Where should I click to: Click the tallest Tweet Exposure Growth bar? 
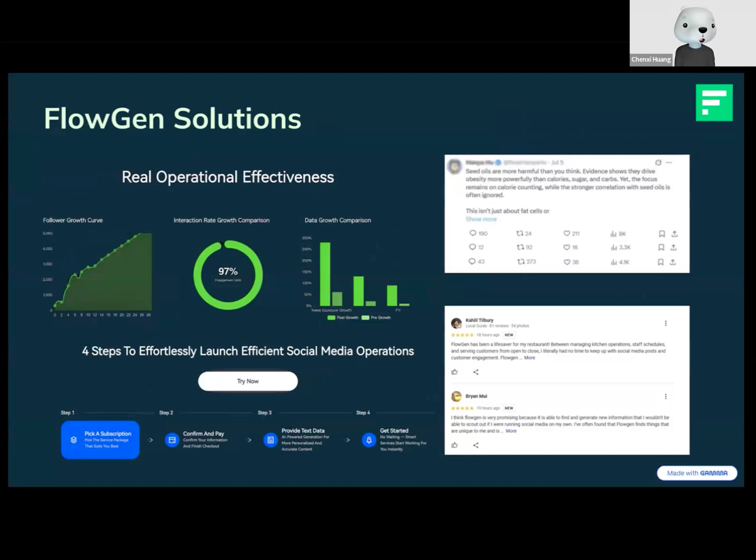(325, 274)
